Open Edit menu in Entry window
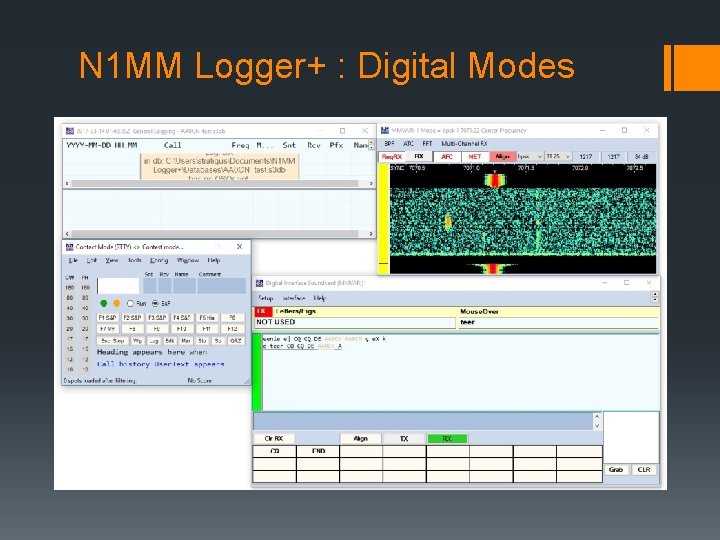Viewport: 720px width, 540px height. click(x=92, y=260)
